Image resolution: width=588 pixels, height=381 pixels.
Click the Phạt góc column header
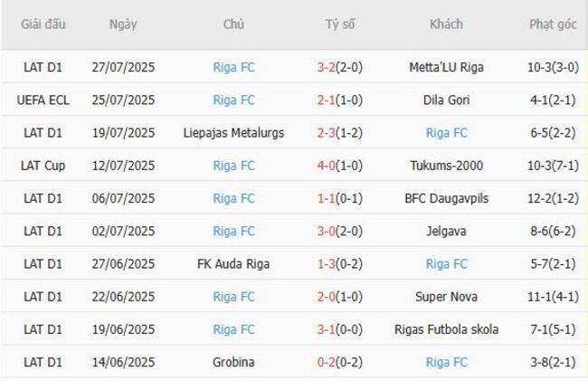(x=553, y=24)
